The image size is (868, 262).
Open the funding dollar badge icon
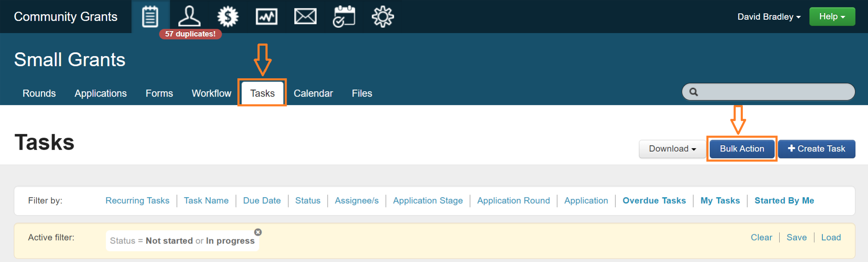tap(228, 17)
